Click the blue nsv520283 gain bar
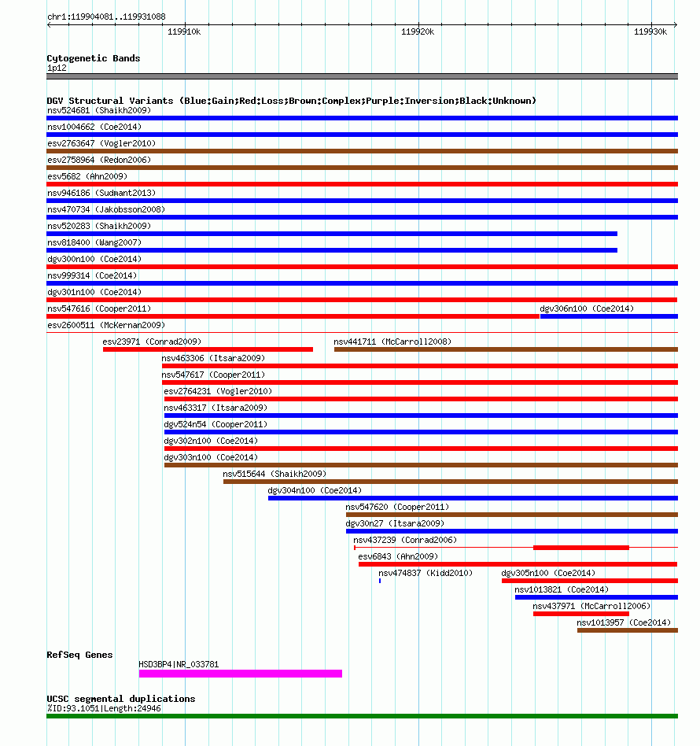Screen dimensions: 700x746 click(x=332, y=234)
